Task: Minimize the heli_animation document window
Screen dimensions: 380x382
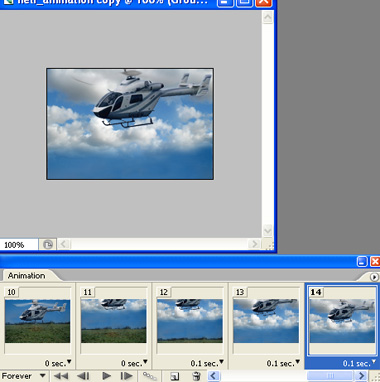Action: point(225,3)
